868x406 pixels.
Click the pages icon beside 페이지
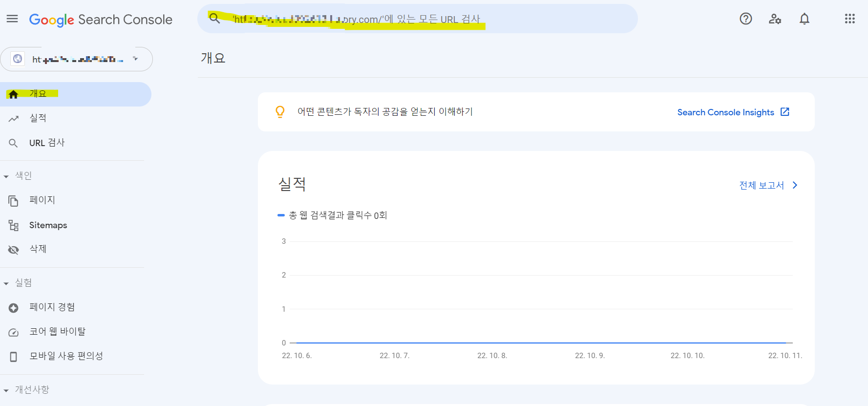point(14,201)
